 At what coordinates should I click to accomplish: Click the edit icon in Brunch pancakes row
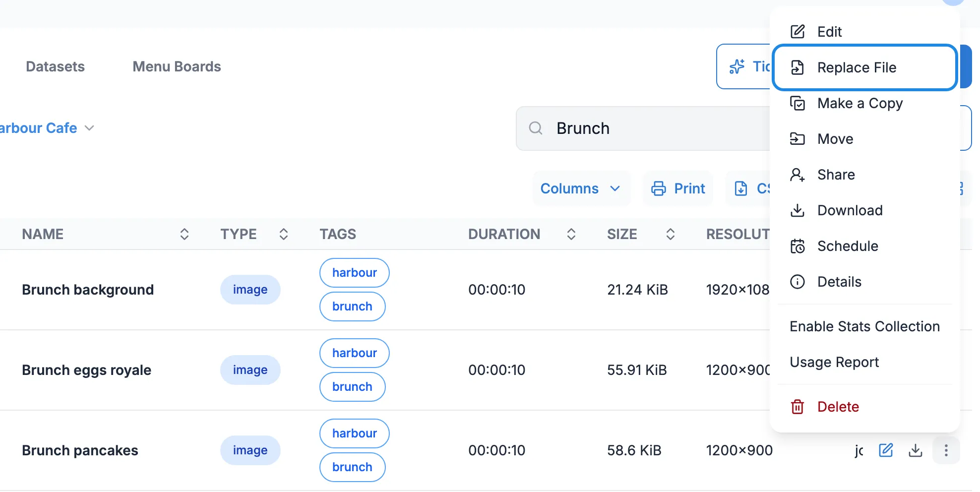coord(886,450)
